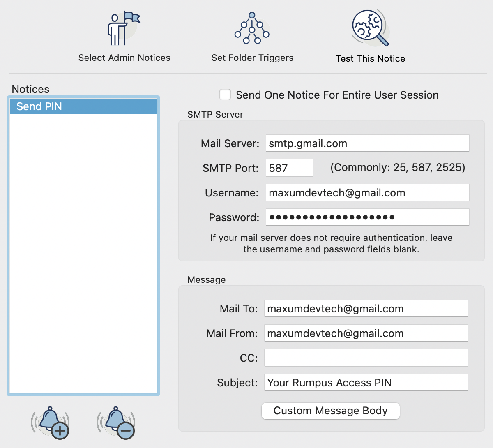The width and height of the screenshot is (493, 448).
Task: Remove notice using the bell minus icon
Action: [116, 423]
